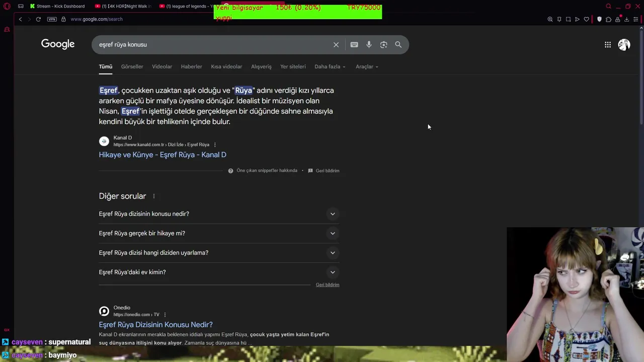Search tabs with red magnifier icon
Image resolution: width=644 pixels, height=362 pixels.
click(608, 6)
